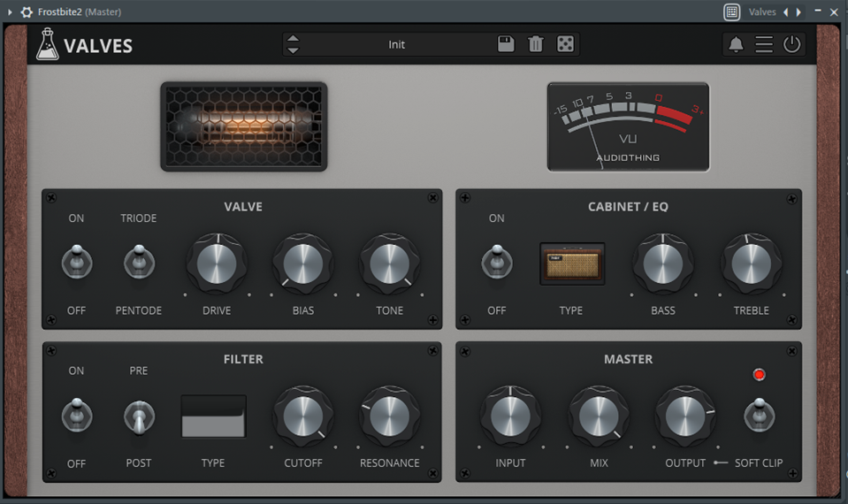Flip the TRIODE/PENTODE switch

(x=139, y=262)
